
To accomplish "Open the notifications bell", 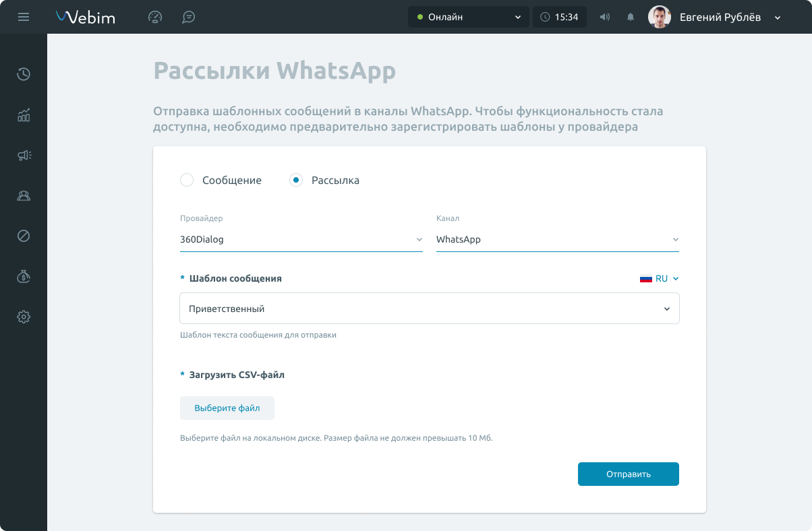I will 631,18.
